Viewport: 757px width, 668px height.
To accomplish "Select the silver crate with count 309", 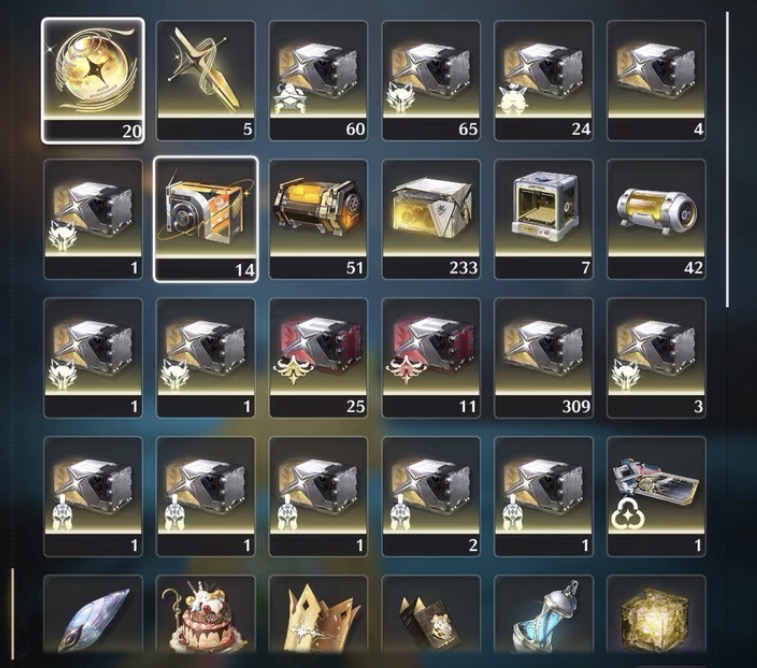I will 544,358.
